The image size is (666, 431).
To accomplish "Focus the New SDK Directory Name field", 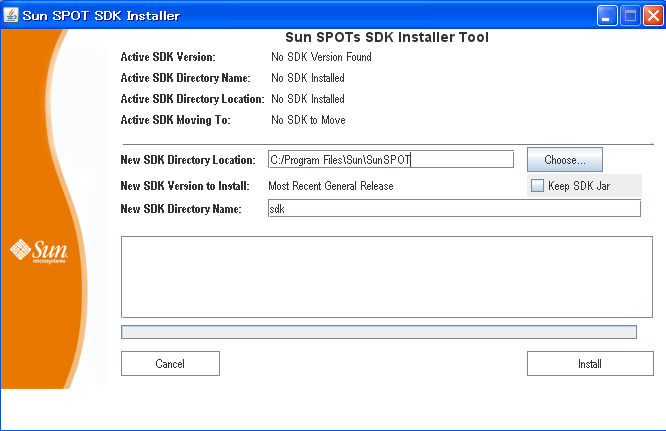I will pyautogui.click(x=454, y=208).
